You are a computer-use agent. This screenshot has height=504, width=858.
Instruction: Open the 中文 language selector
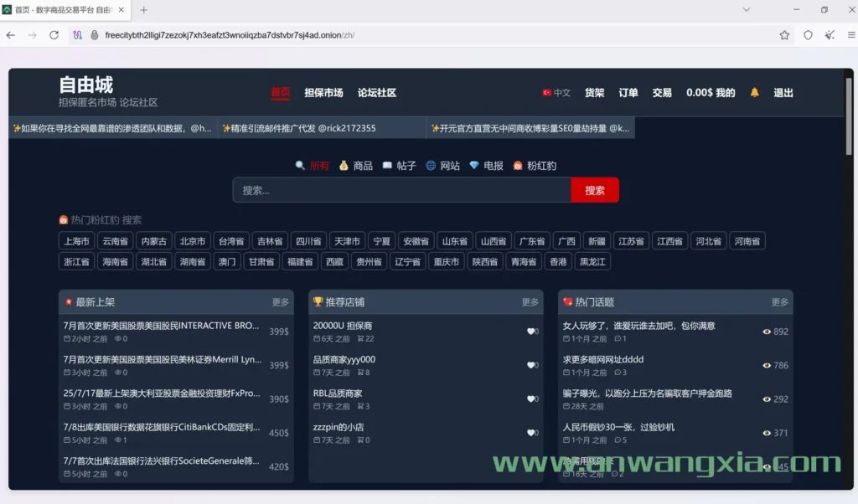click(x=556, y=93)
